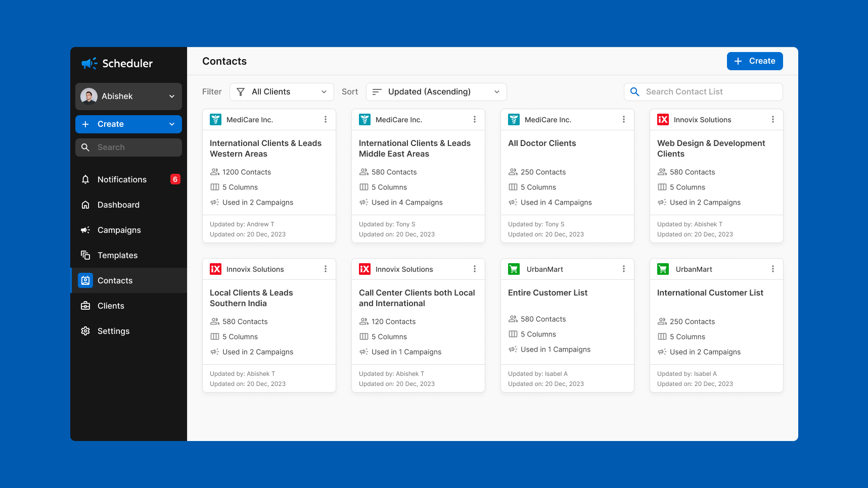
Task: Click the Search Contact List field
Action: (x=703, y=92)
